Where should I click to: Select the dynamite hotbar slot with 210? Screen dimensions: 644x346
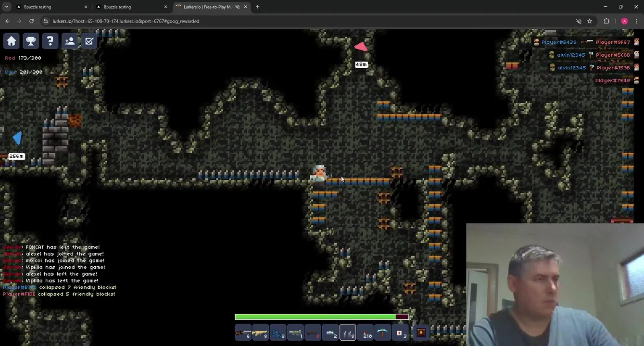click(365, 333)
